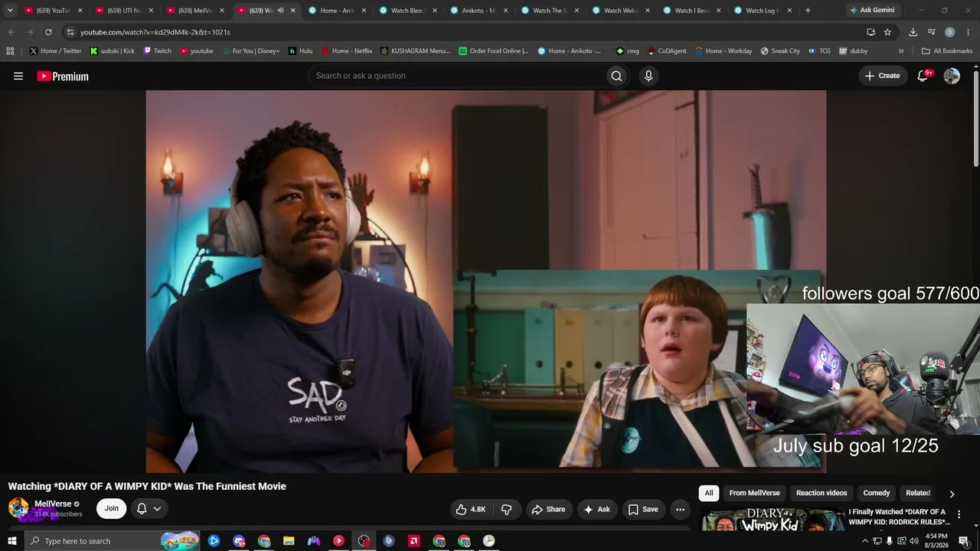Show hidden system tray icons

(865, 541)
